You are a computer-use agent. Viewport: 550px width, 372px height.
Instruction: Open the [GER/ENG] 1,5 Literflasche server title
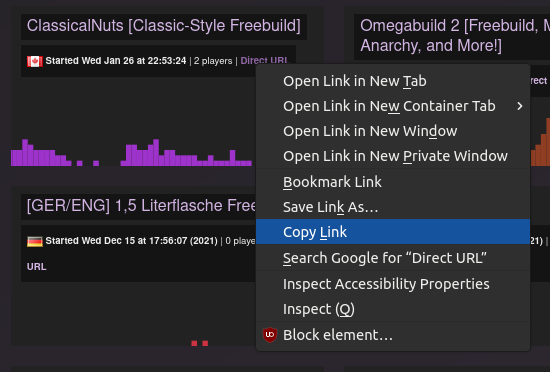click(141, 206)
